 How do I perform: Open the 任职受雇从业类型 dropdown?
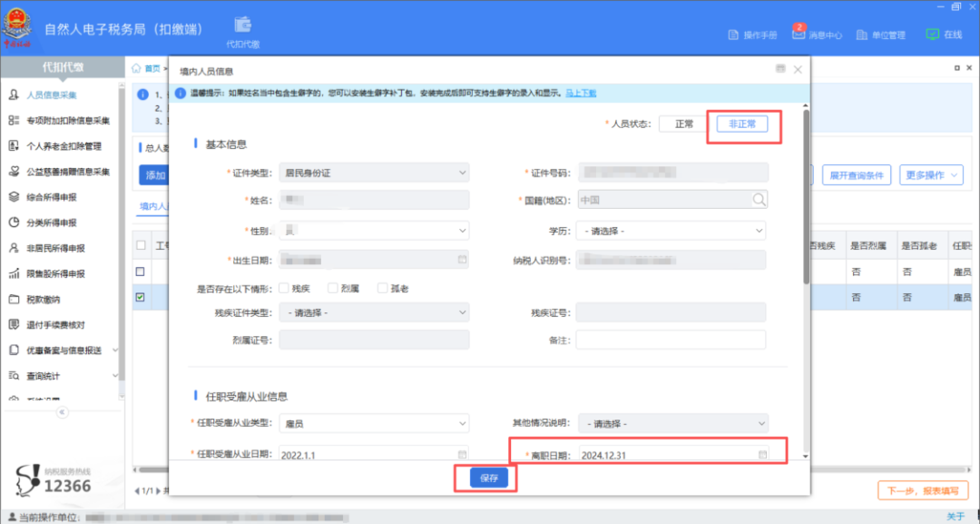(x=373, y=423)
